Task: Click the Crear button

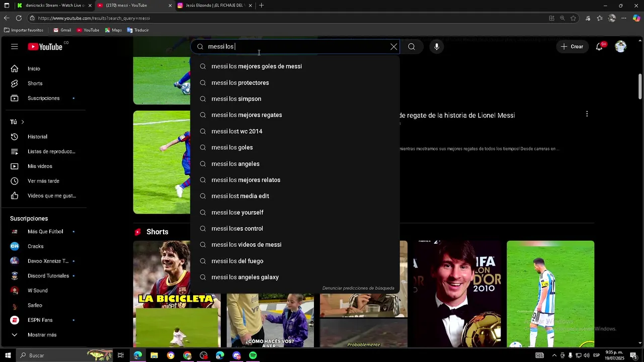Action: (x=572, y=47)
